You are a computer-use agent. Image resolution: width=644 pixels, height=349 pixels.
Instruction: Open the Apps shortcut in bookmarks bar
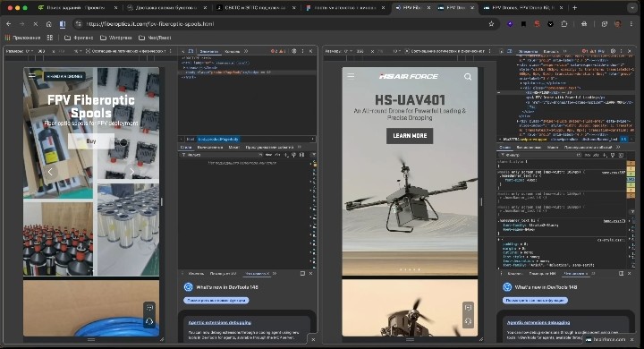(x=22, y=38)
